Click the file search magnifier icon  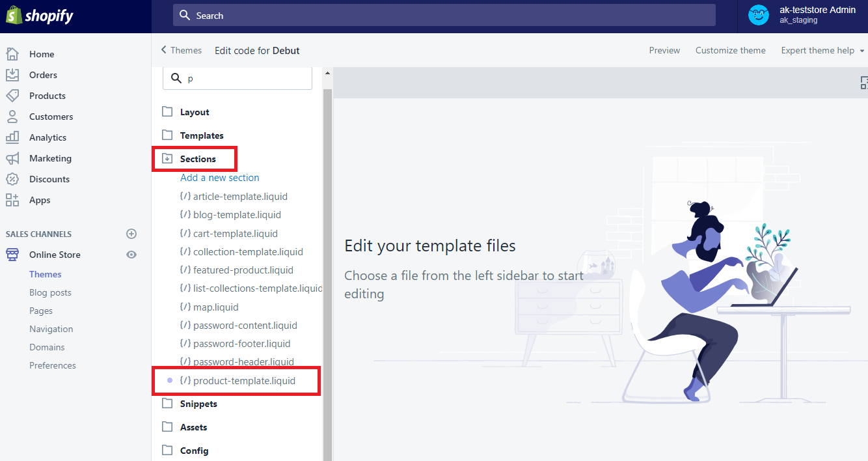pos(176,78)
